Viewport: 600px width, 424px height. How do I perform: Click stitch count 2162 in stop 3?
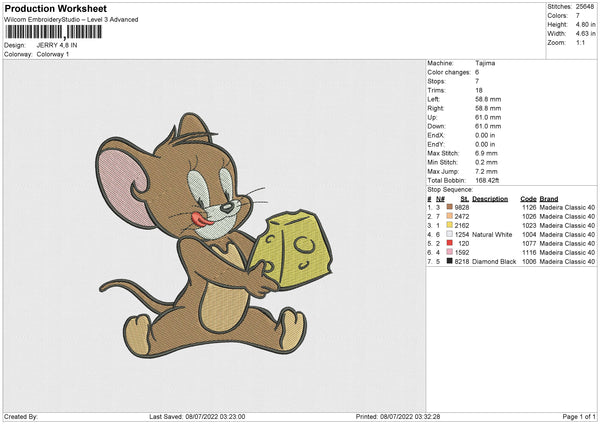pyautogui.click(x=462, y=225)
